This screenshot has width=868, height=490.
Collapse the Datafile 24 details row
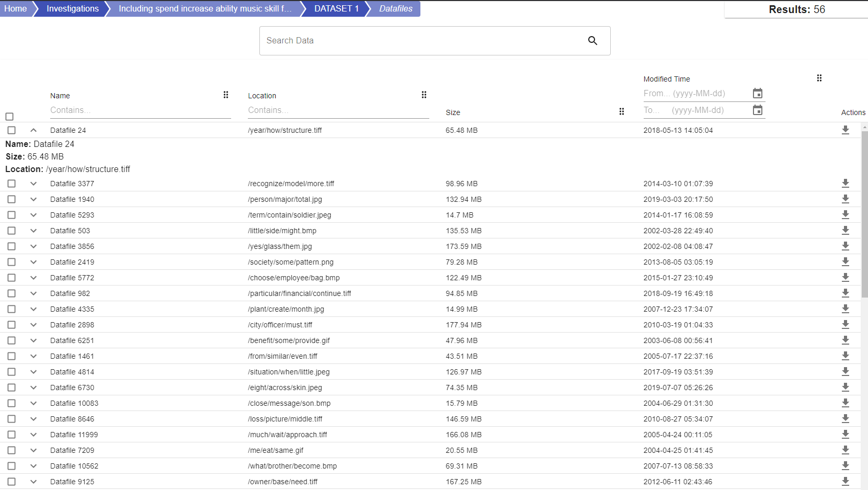[x=33, y=130]
